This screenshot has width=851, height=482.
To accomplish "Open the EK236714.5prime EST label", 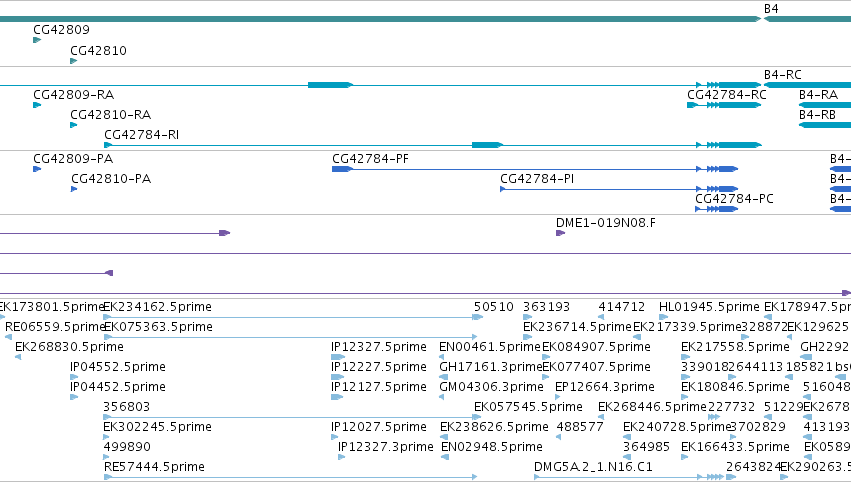I will [577, 327].
